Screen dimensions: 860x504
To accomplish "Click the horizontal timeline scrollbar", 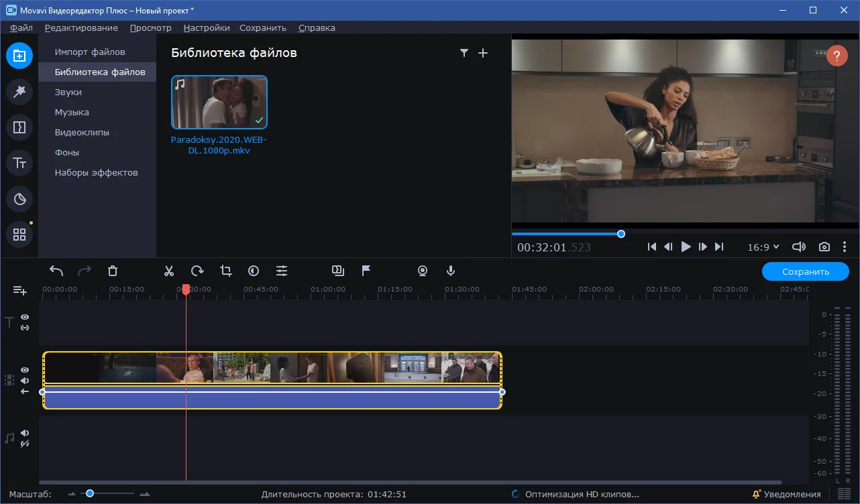I will 411,483.
